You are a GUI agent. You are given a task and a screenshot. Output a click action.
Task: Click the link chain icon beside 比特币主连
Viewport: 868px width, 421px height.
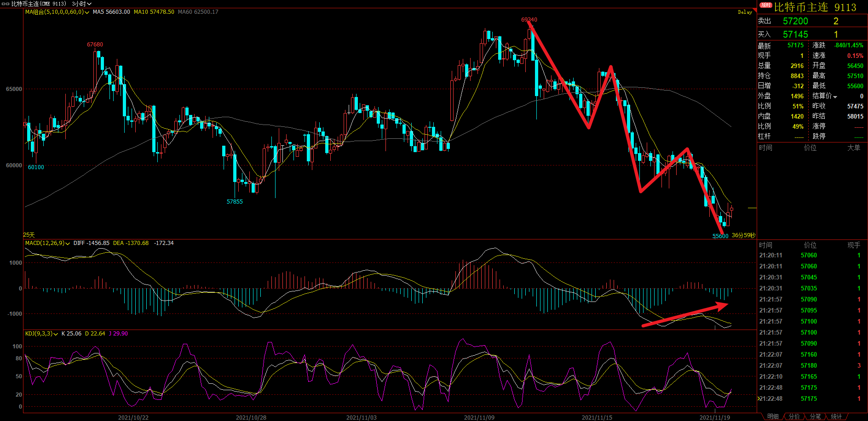coord(6,4)
